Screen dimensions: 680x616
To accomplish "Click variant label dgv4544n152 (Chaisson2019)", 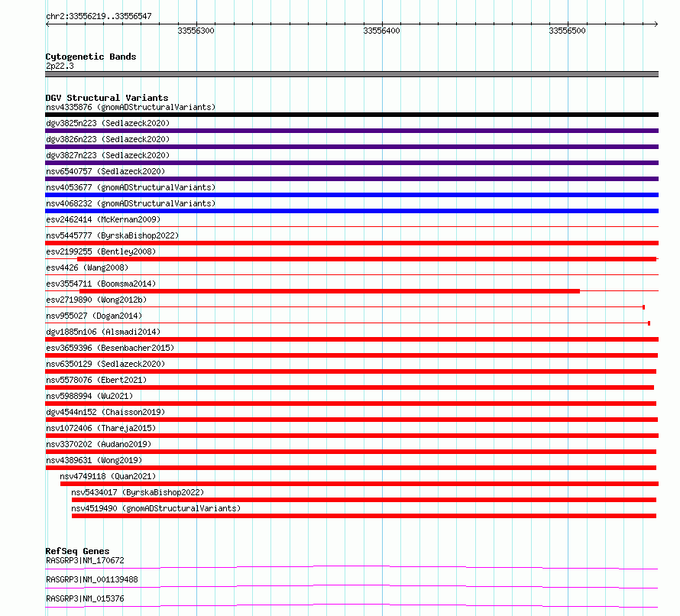I will tap(105, 412).
